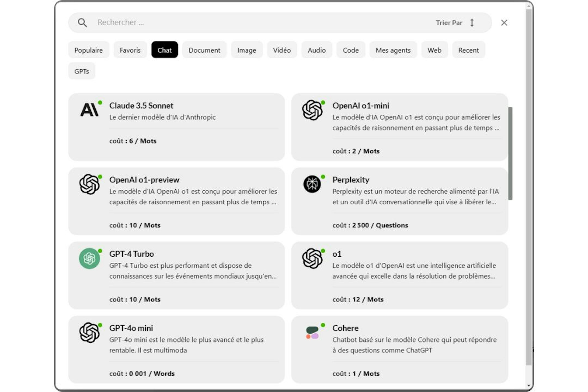Click the scroll-down arrow at bottom right

(528, 386)
